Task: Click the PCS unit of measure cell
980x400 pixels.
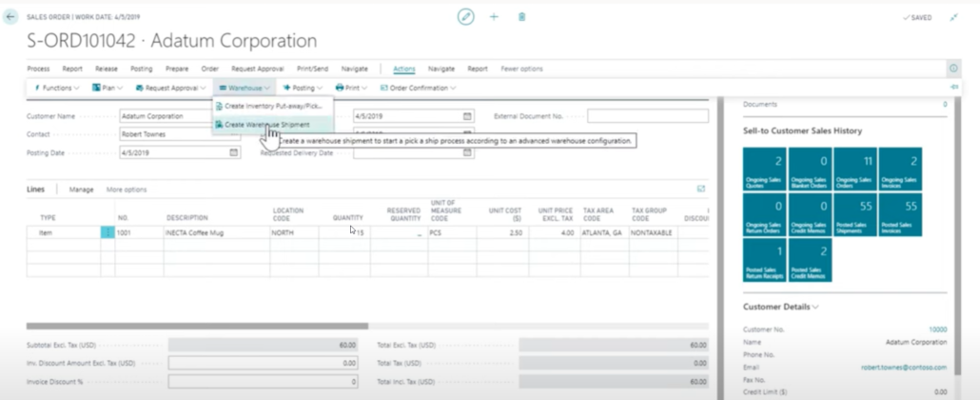Action: 452,232
